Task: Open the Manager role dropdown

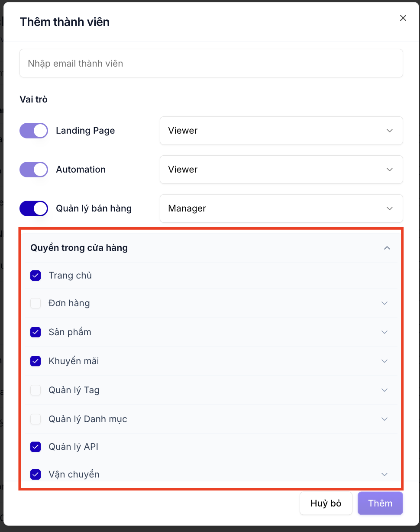Action: click(x=281, y=208)
